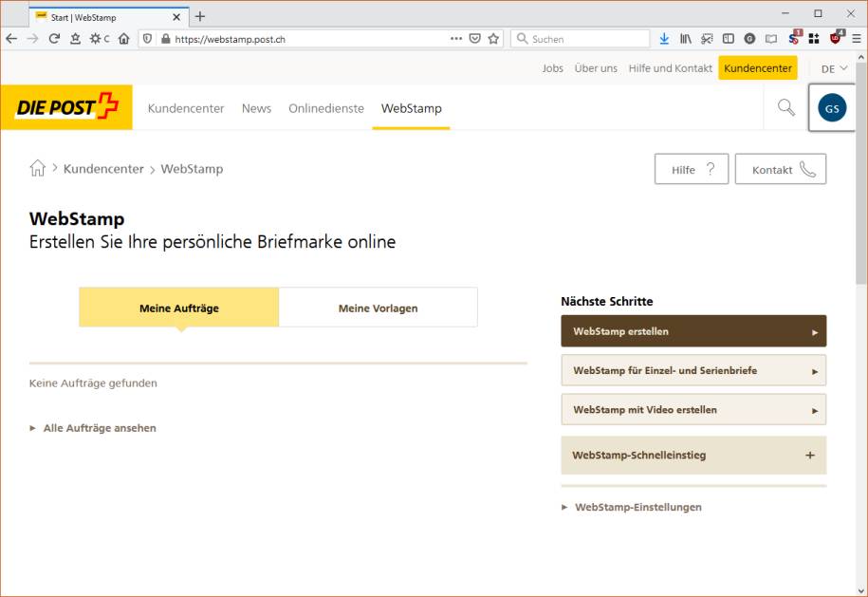The image size is (868, 597).
Task: Open the Firefox library icon
Action: 687,38
